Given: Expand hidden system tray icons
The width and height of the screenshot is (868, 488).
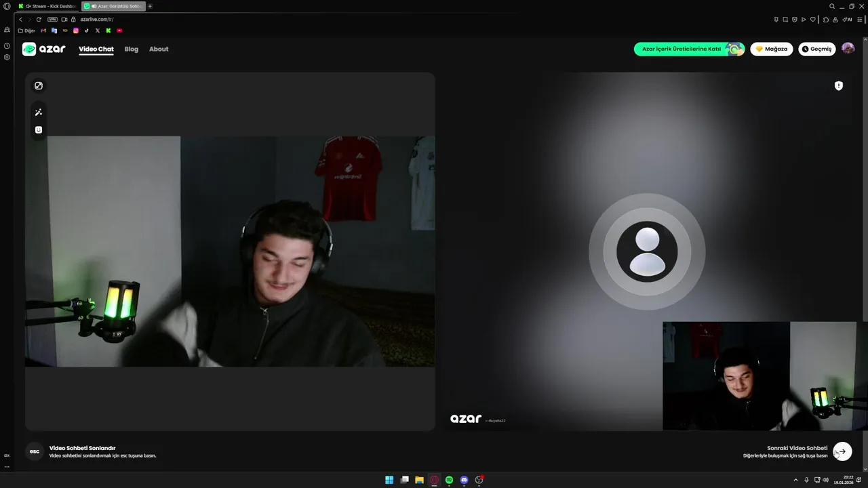Looking at the screenshot, I should [795, 480].
